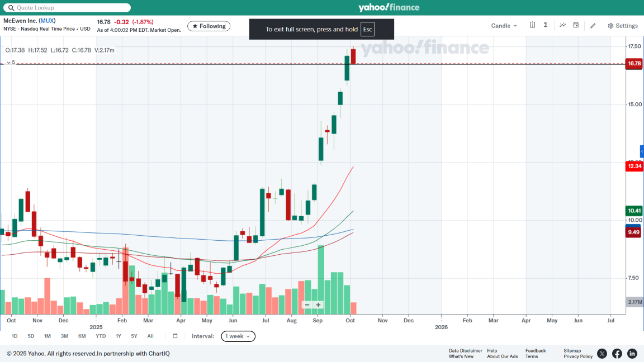The height and width of the screenshot is (362, 644).
Task: Click the comparison icon next to Candle
Action: click(x=532, y=25)
